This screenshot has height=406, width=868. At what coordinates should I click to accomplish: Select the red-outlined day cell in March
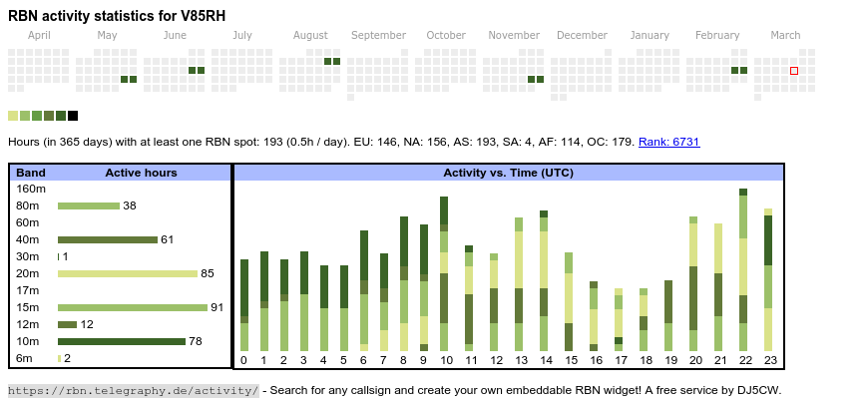tap(794, 71)
